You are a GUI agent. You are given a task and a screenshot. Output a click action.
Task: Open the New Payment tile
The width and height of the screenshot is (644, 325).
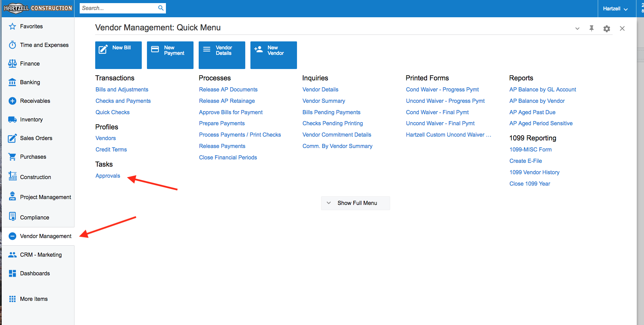tap(170, 55)
